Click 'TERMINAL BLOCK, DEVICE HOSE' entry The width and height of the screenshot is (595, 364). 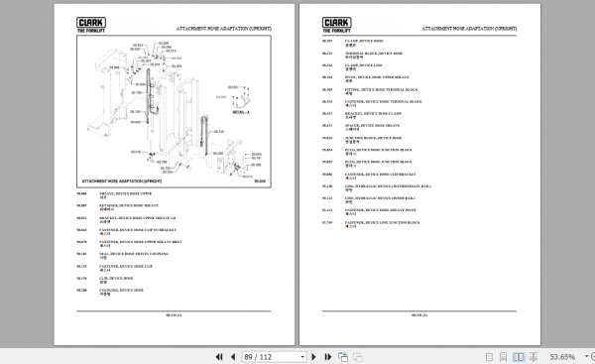[x=374, y=54]
